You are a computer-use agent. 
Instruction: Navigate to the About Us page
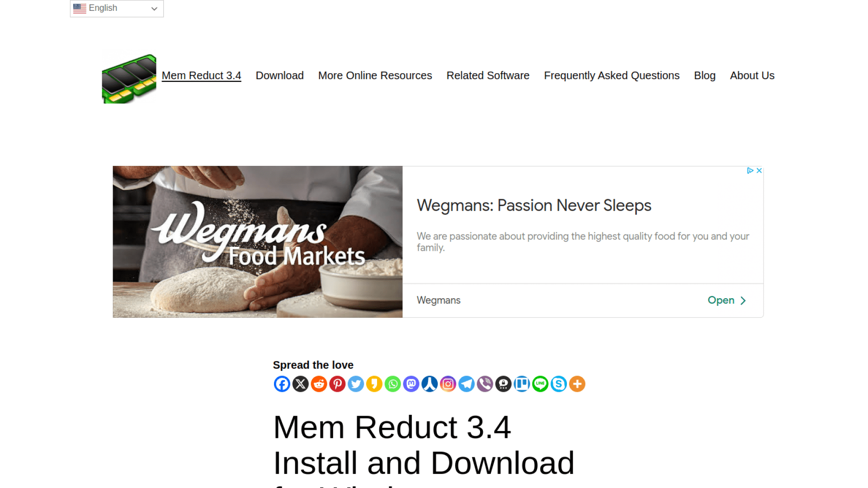752,75
